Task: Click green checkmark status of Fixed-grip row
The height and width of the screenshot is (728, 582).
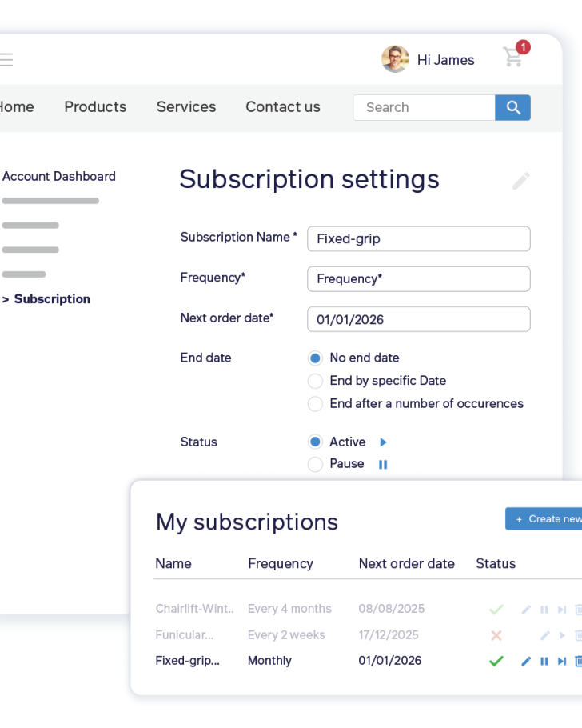Action: point(496,661)
